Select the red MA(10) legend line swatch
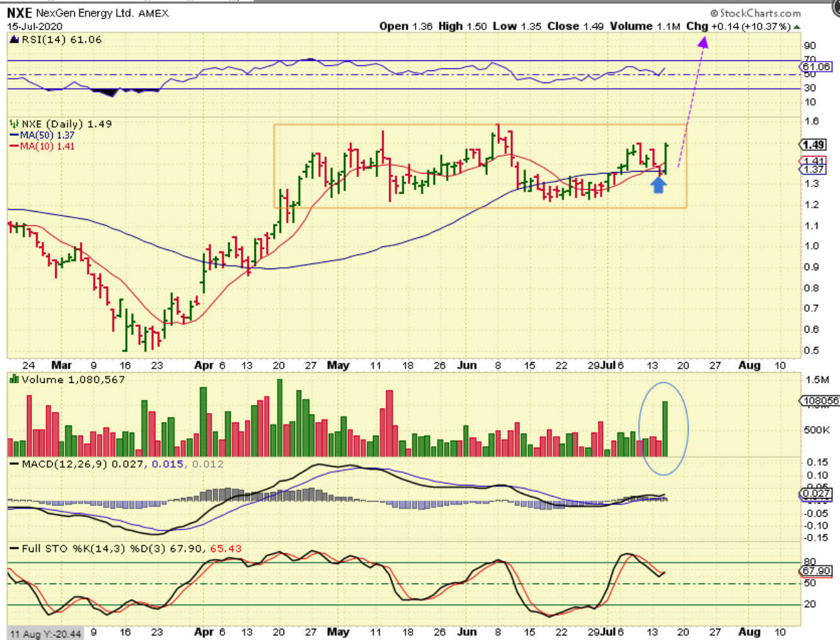Image resolution: width=840 pixels, height=640 pixels. click(14, 146)
